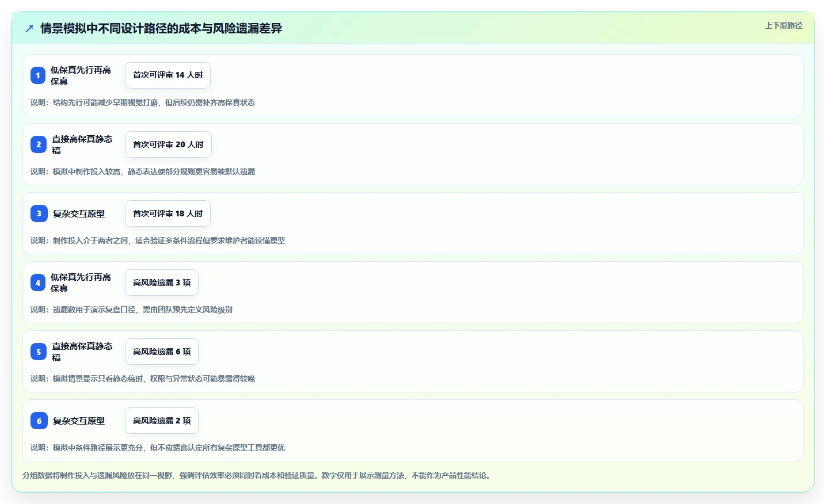Screen dimensions: 826x504
Task: Click the number 4 badge
Action: click(38, 282)
